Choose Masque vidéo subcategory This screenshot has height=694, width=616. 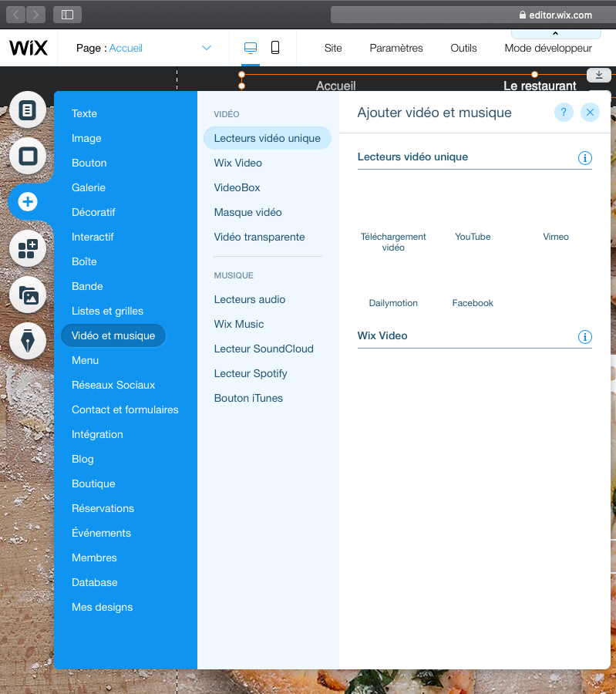click(247, 213)
